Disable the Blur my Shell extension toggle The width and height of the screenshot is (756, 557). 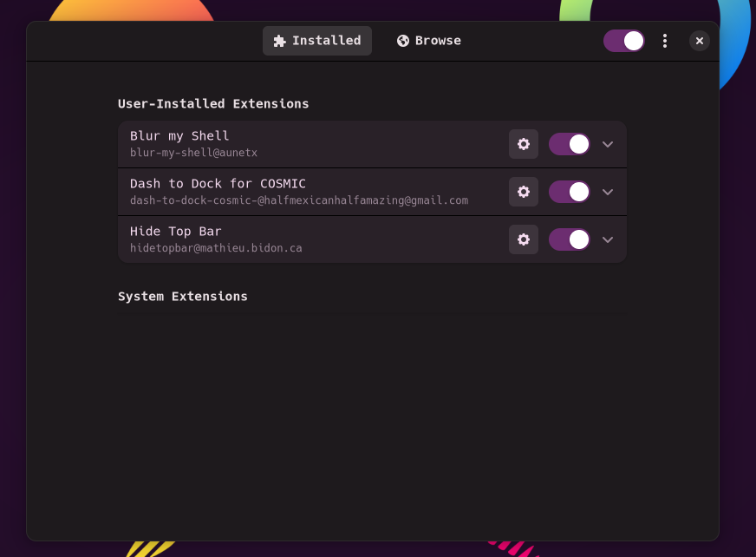(570, 144)
